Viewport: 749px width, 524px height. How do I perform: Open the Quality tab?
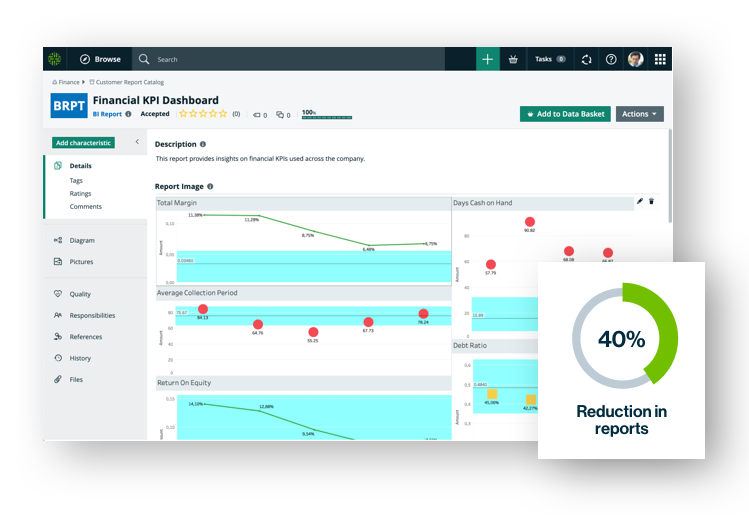80,294
